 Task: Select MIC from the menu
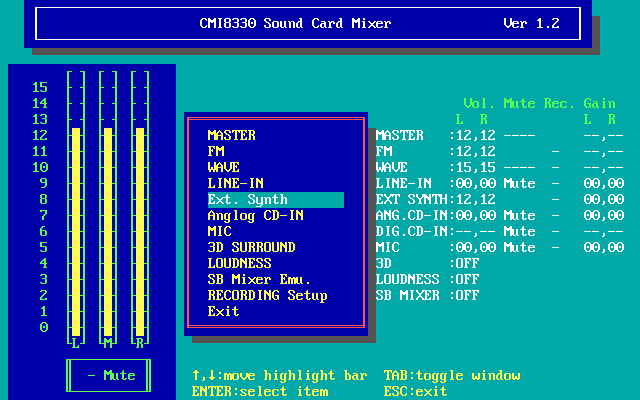219,231
